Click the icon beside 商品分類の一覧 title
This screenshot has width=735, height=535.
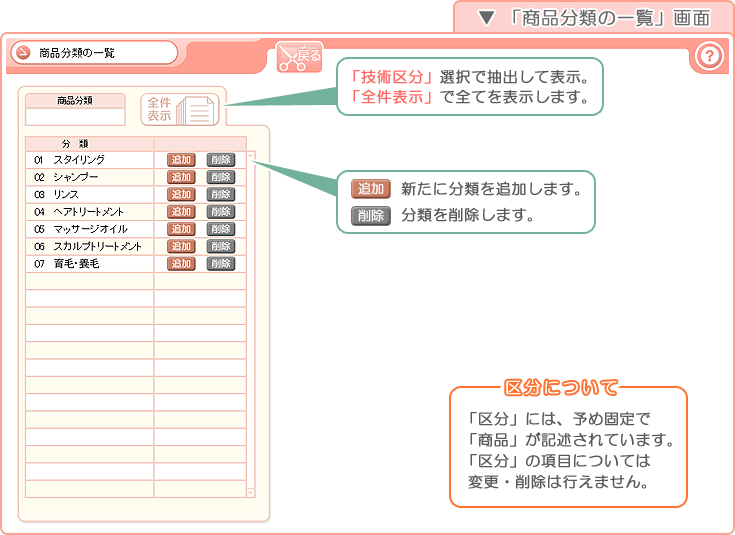tap(22, 53)
